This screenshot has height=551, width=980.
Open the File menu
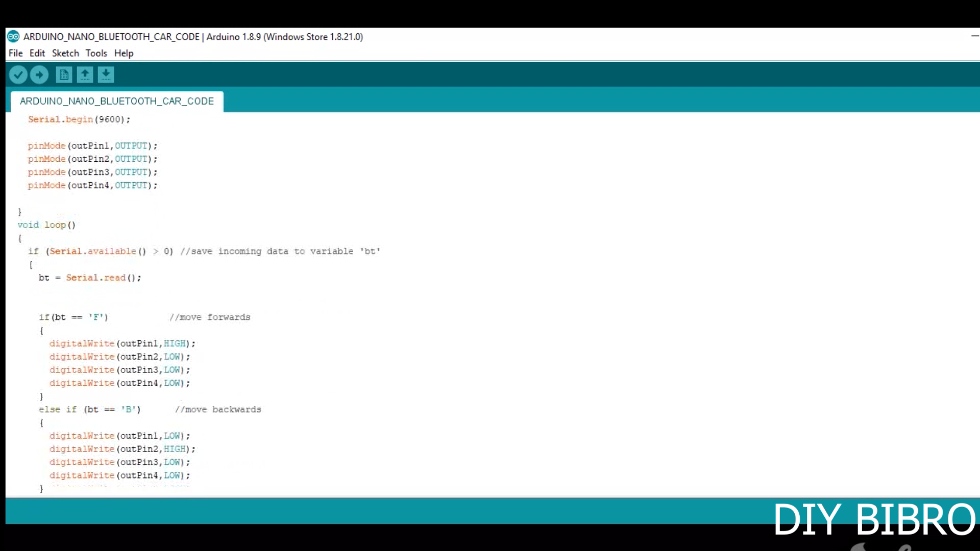(15, 53)
